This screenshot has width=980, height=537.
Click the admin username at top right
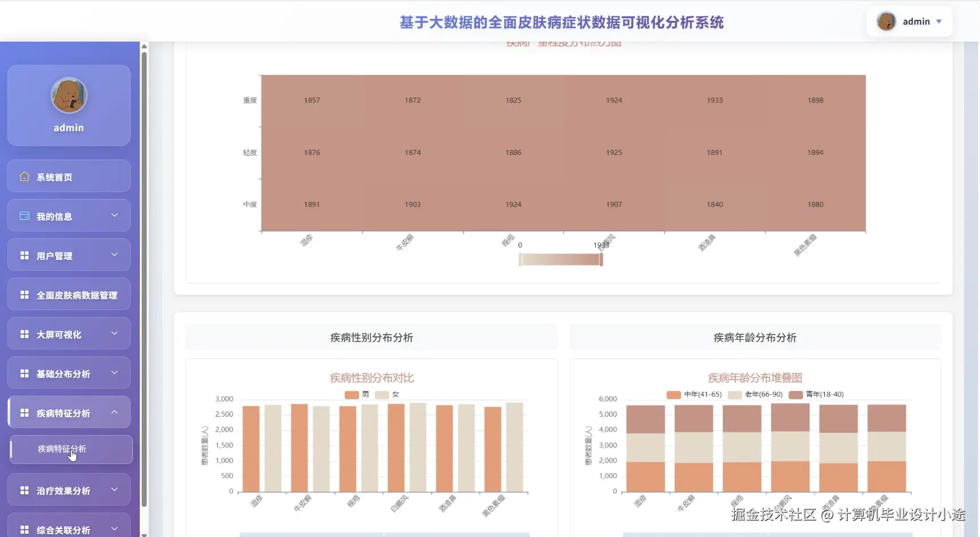click(917, 21)
